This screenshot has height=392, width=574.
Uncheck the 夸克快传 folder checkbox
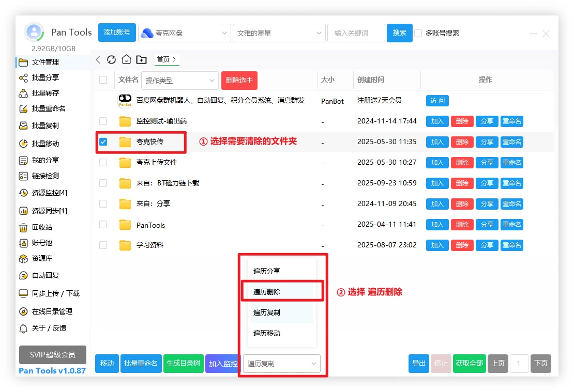click(103, 142)
